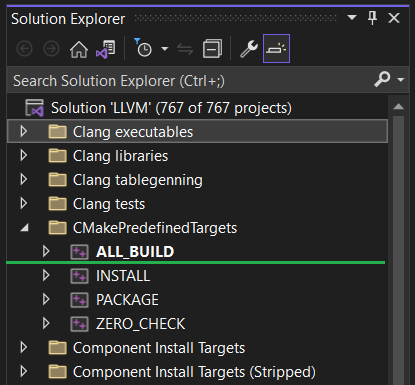The width and height of the screenshot is (415, 385).
Task: Collapse the CMakePredefinedTargets folder
Action: click(x=24, y=228)
